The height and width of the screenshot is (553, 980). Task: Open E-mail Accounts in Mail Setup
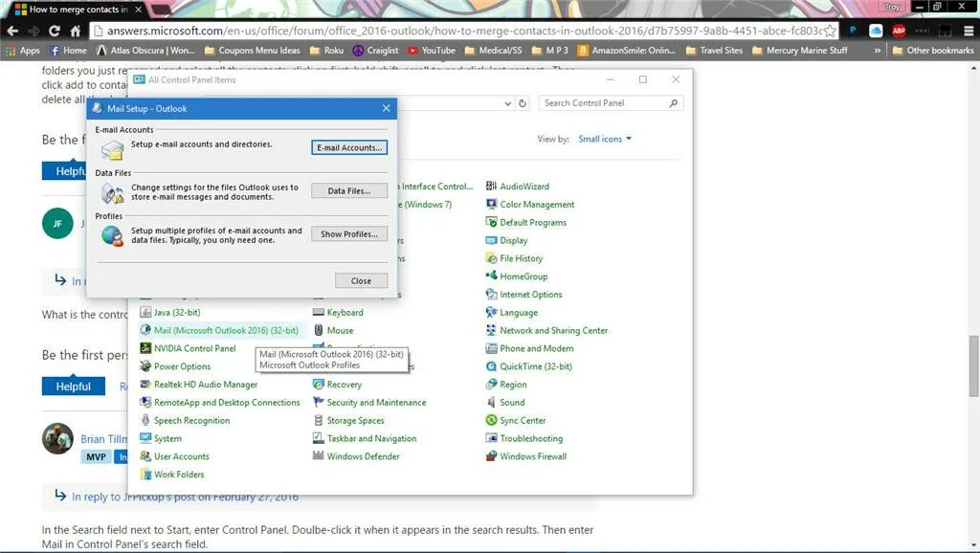tap(349, 147)
